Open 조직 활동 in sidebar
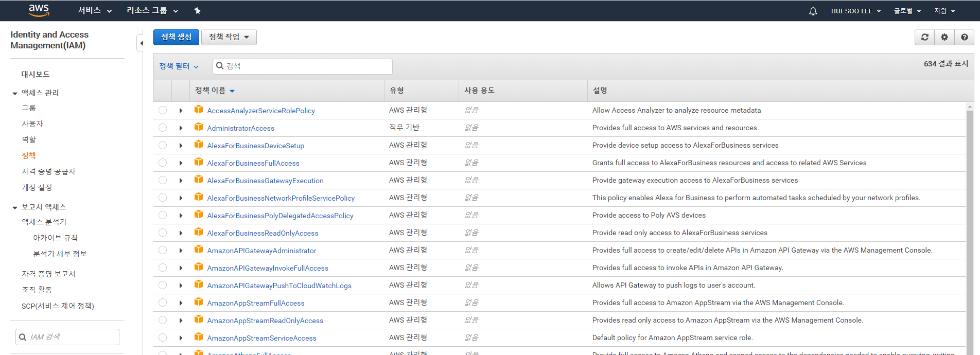Screen dimensions: 980x355 click(37, 290)
